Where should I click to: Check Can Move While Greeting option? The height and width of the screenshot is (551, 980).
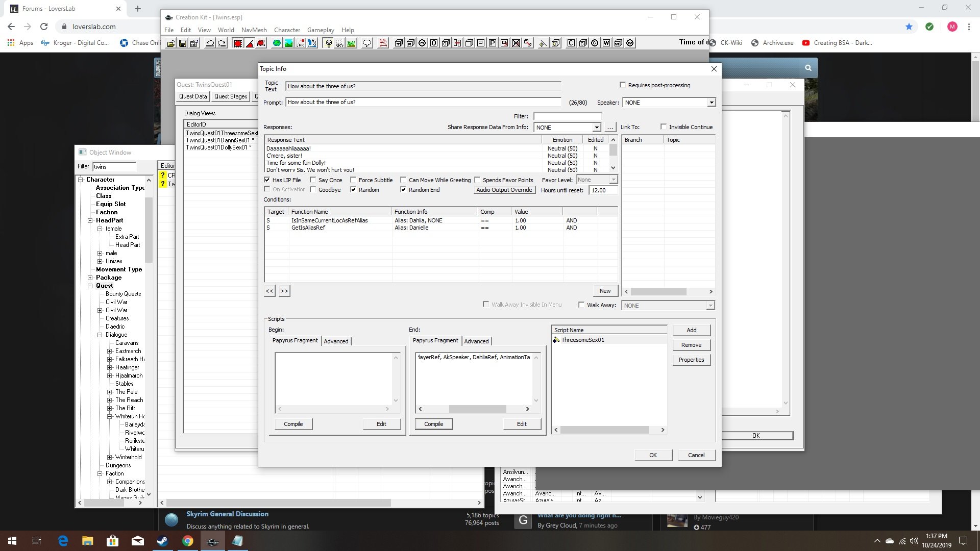403,180
